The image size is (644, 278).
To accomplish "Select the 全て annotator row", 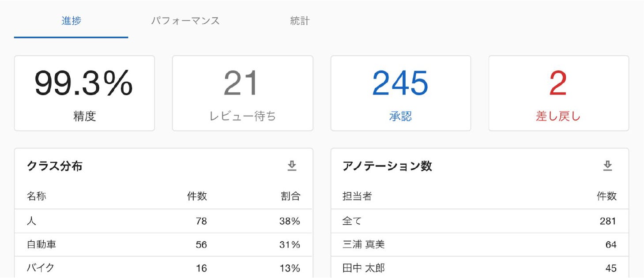I will [479, 221].
